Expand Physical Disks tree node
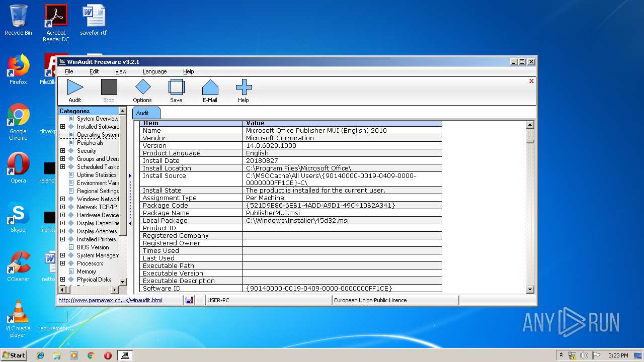This screenshot has width=644, height=362. pyautogui.click(x=62, y=280)
